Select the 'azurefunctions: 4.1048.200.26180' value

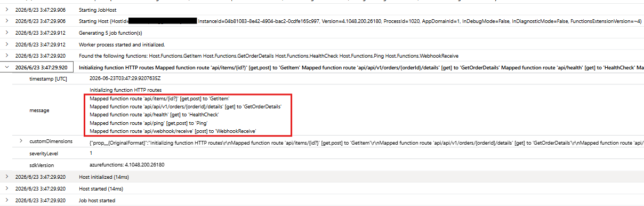pos(127,165)
